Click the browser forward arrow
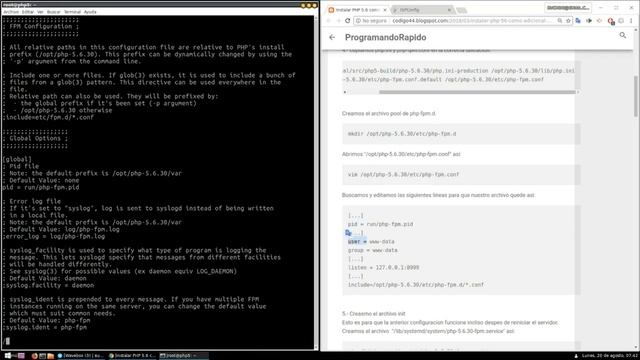The width and height of the screenshot is (640, 360). [x=338, y=20]
